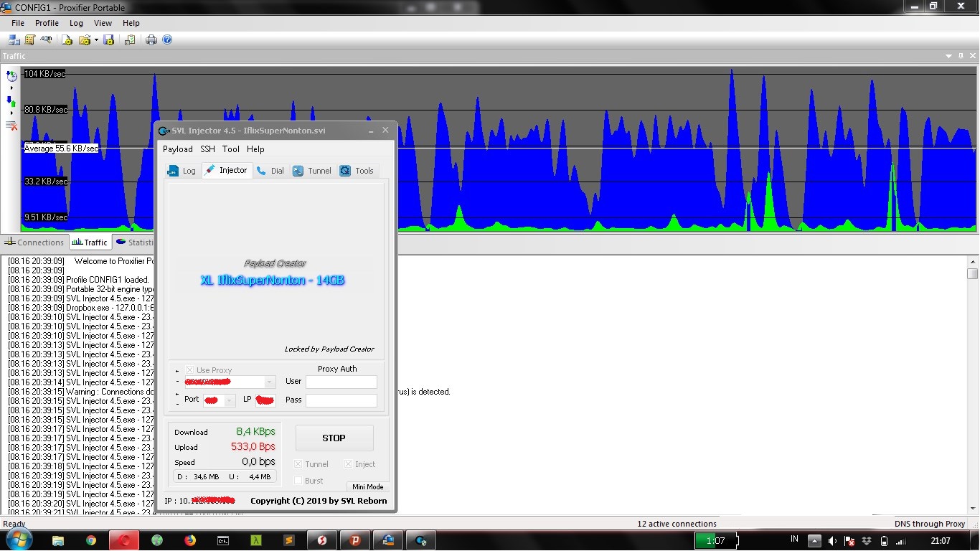Open the yellow lambda taskbar app
Image resolution: width=980 pixels, height=551 pixels.
[256, 540]
